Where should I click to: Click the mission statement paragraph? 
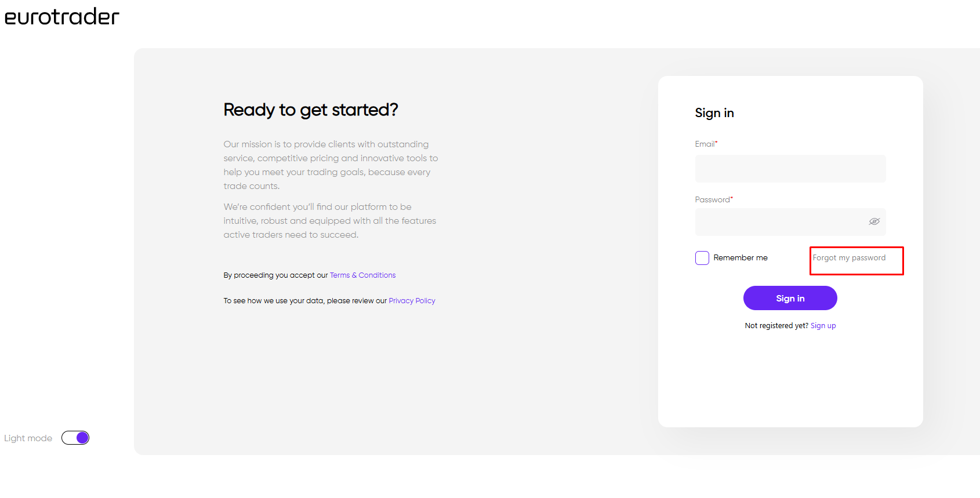point(331,165)
